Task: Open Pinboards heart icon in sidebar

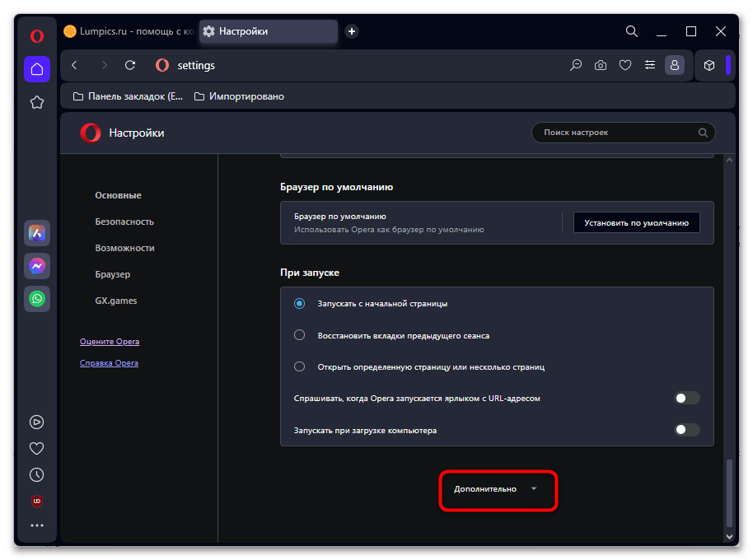Action: coord(37,449)
